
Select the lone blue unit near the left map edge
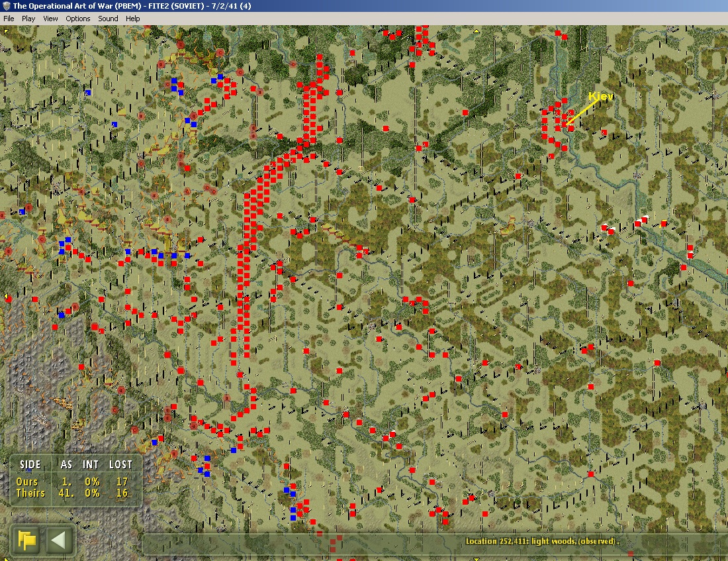(x=21, y=211)
